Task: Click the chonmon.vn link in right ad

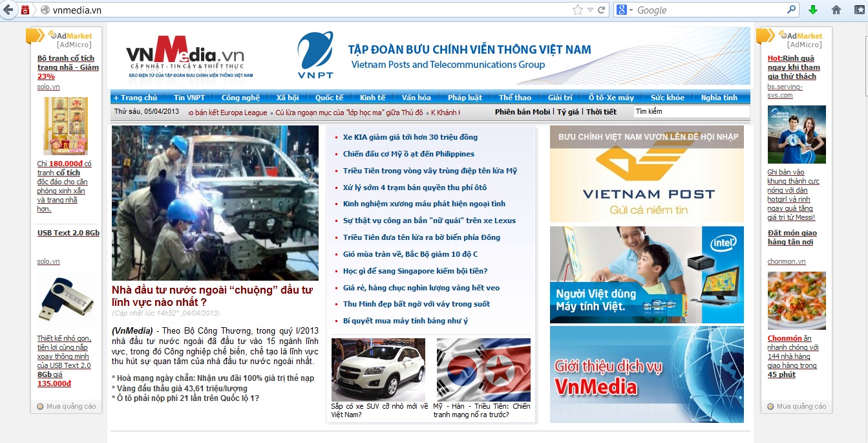Action: tap(787, 261)
